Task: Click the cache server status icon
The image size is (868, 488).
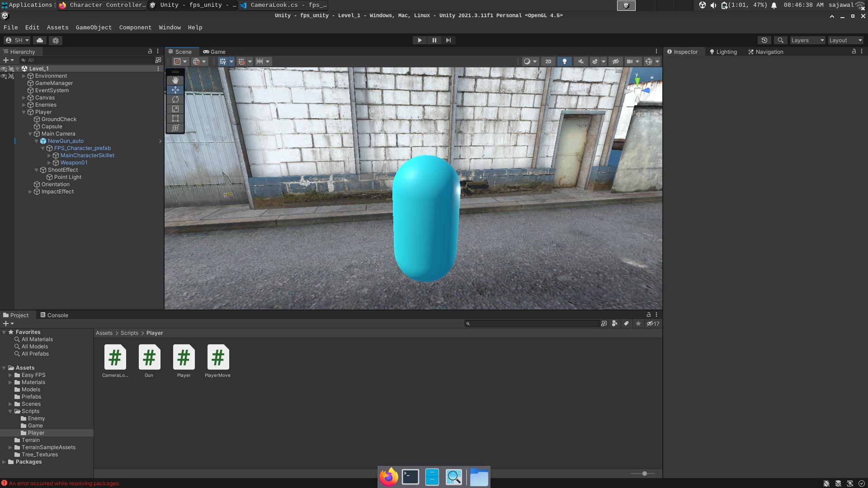Action: 838,483
